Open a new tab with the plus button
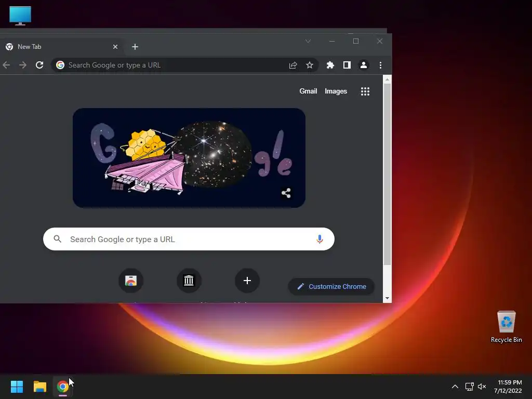This screenshot has height=399, width=532. (135, 47)
